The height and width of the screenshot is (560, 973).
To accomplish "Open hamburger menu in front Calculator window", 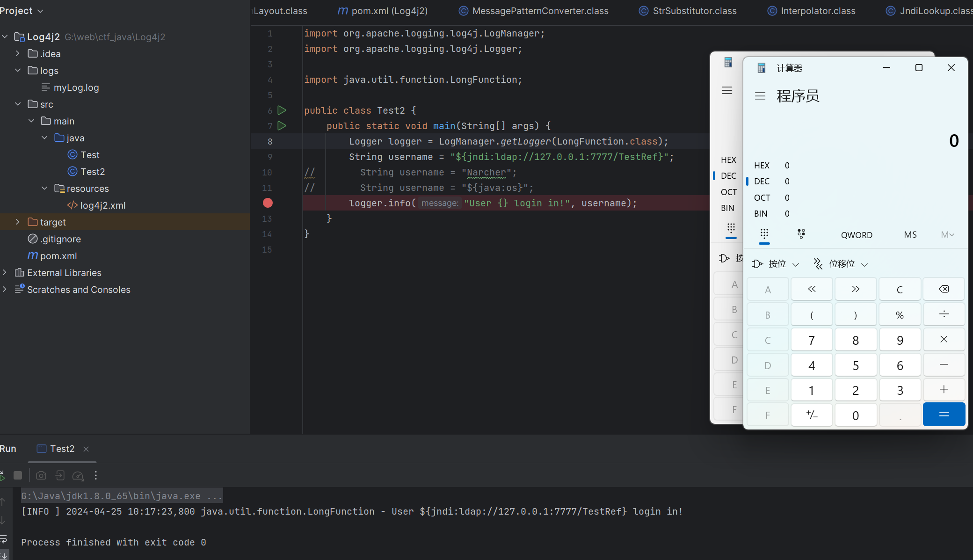I will point(760,96).
